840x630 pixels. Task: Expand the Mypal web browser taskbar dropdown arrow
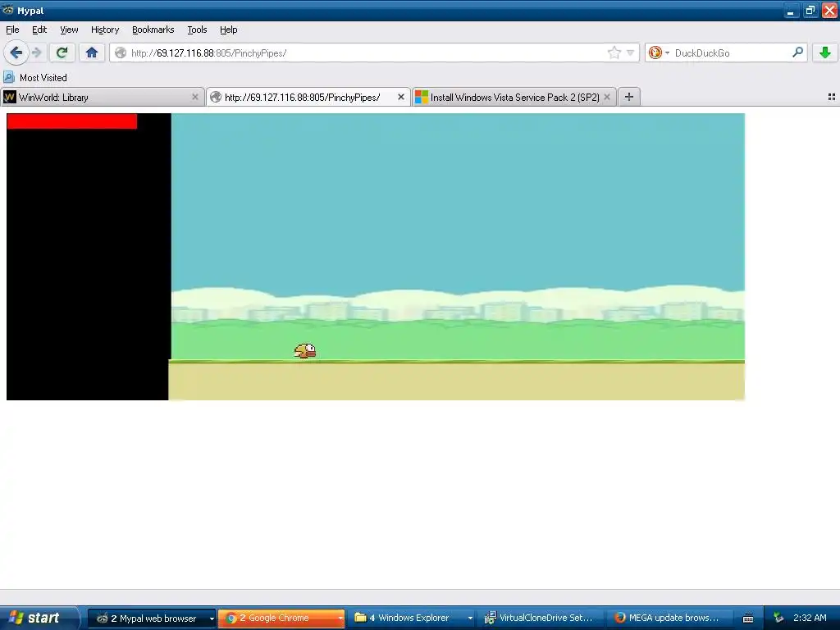[212, 619]
